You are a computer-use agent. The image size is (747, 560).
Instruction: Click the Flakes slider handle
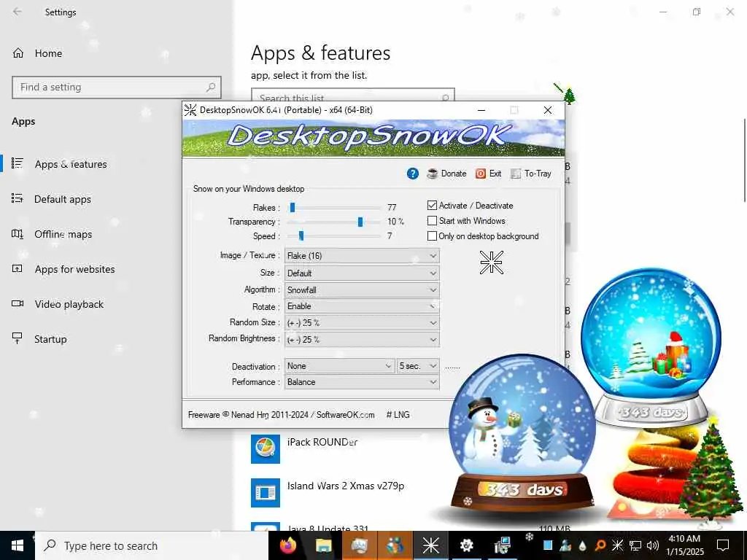(293, 207)
